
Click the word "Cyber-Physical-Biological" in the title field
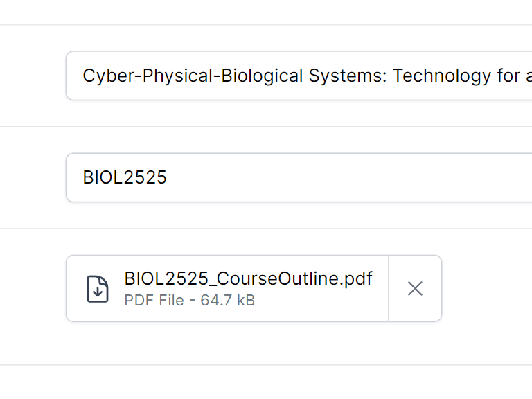click(193, 76)
